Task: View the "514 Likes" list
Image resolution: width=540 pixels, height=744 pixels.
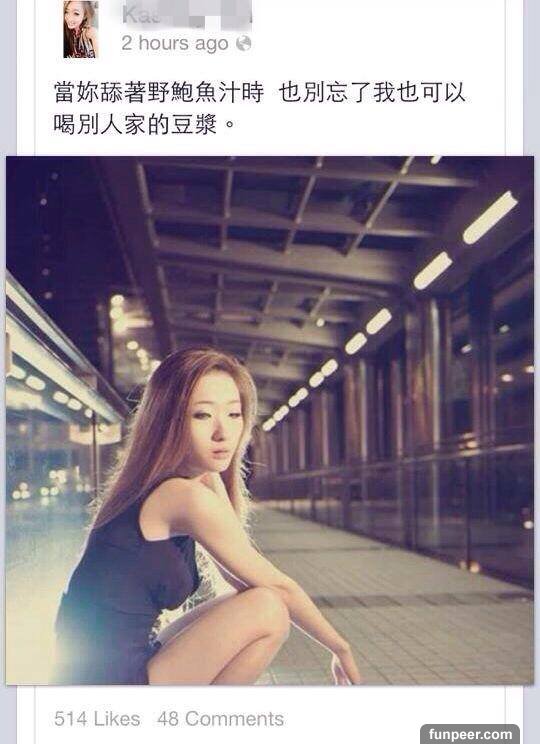Action: (97, 718)
